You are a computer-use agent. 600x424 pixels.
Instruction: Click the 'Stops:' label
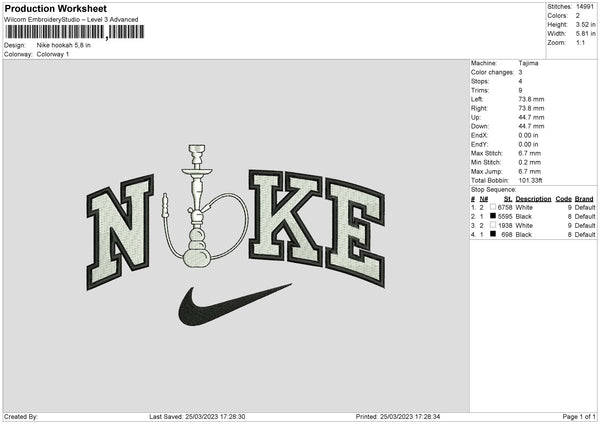pyautogui.click(x=480, y=81)
